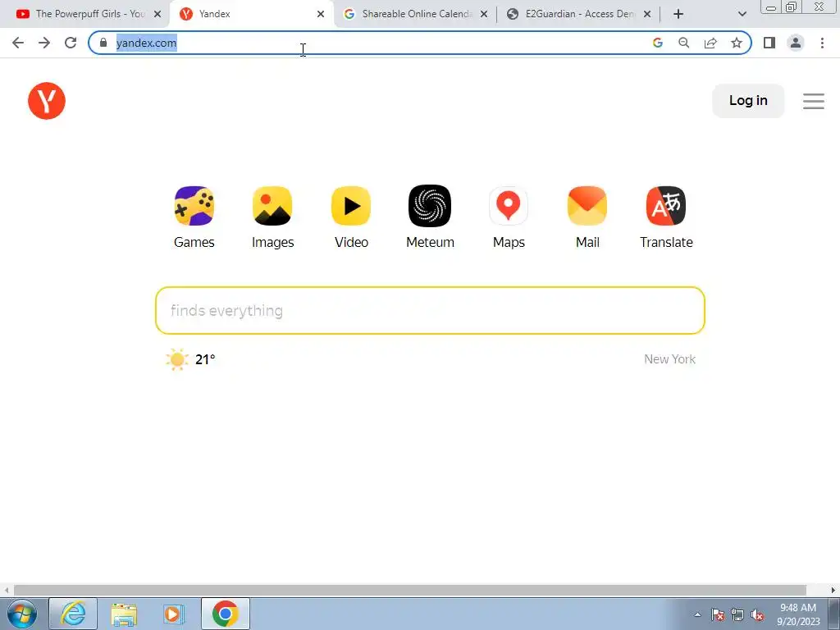Open the Yandex Games service icon
The image size is (840, 630).
194,206
